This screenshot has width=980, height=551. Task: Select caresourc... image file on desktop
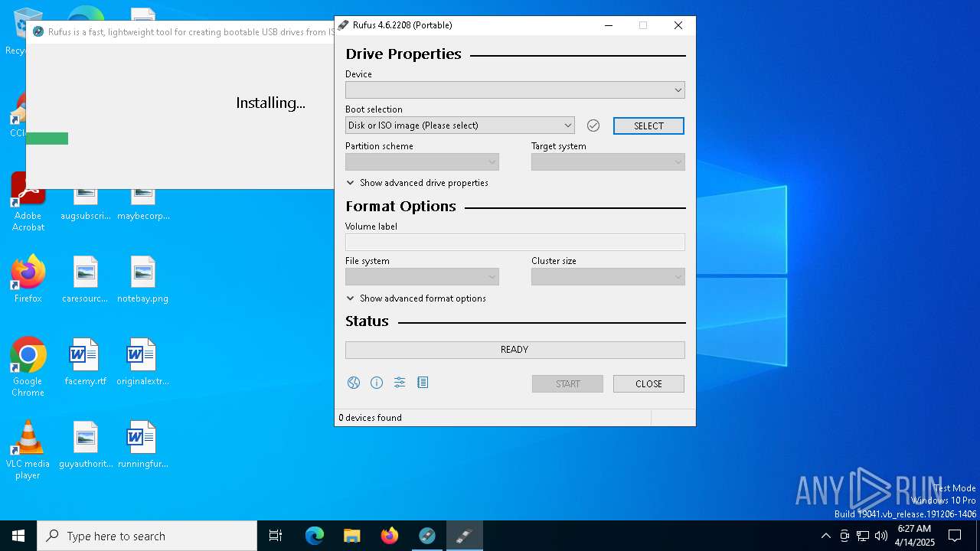85,279
